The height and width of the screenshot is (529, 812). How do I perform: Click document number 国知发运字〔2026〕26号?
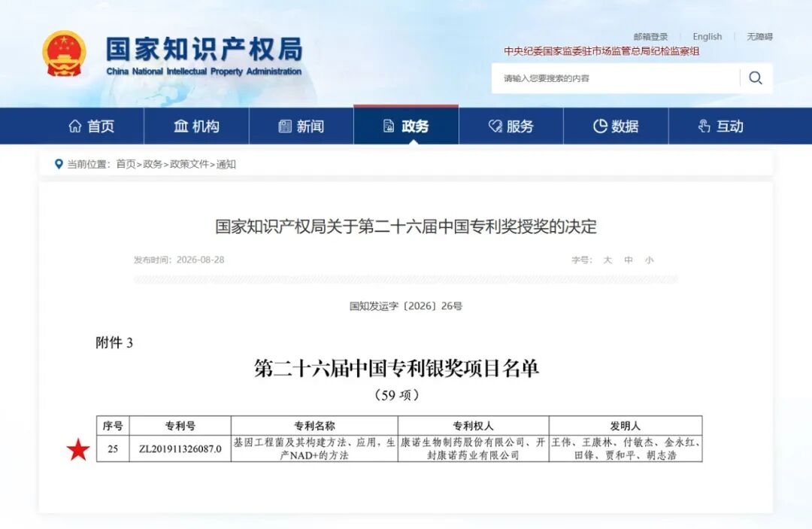coord(406,306)
